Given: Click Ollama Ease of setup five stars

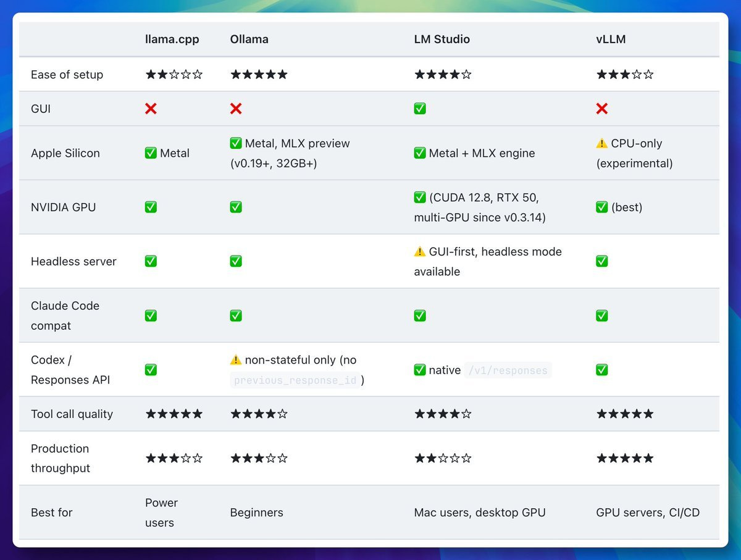Looking at the screenshot, I should click(259, 75).
